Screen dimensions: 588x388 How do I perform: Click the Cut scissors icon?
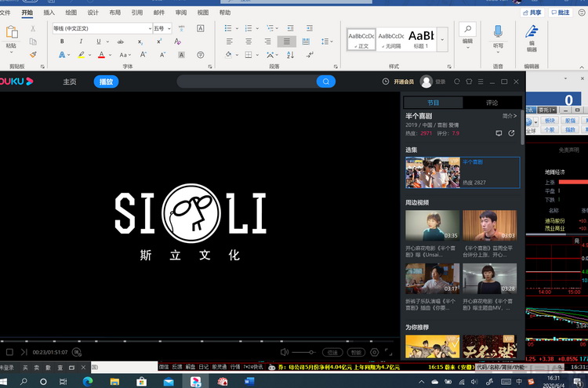coord(33,28)
